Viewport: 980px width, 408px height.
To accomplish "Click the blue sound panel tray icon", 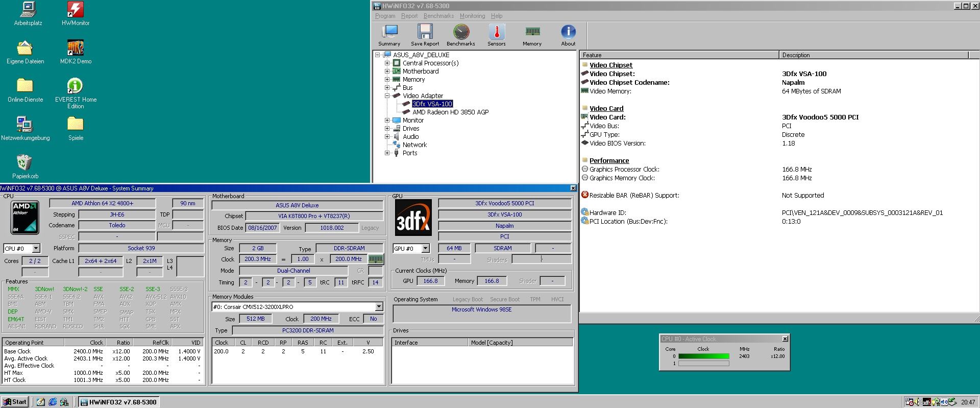I will [x=944, y=402].
